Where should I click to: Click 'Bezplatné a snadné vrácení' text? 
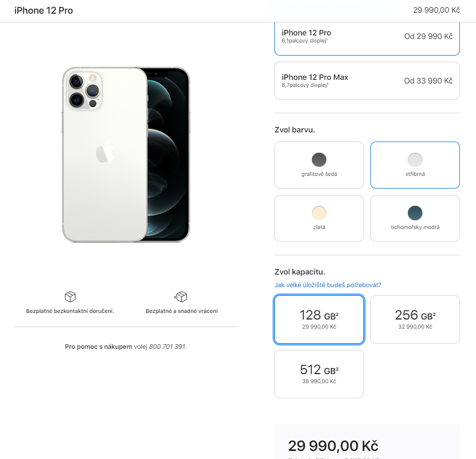click(x=182, y=311)
